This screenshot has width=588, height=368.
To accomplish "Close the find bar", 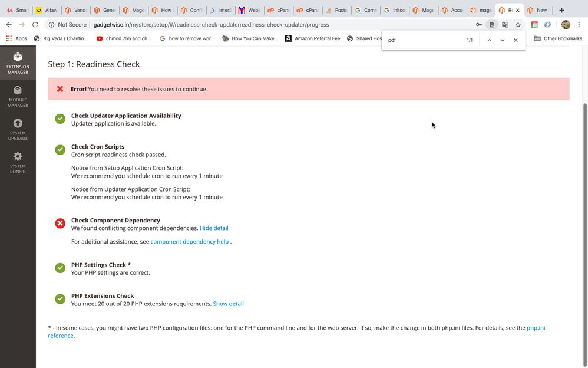I will [516, 40].
